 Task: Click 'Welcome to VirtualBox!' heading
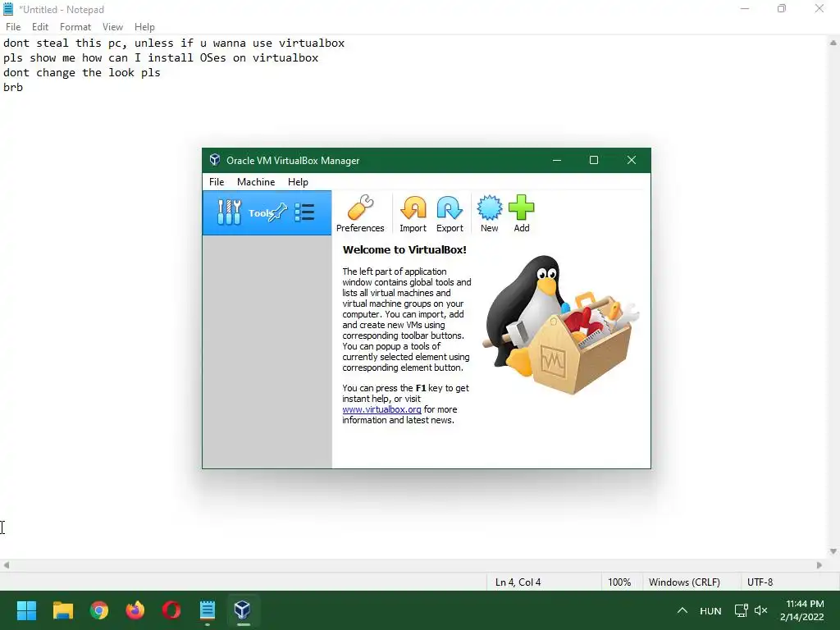pos(404,249)
